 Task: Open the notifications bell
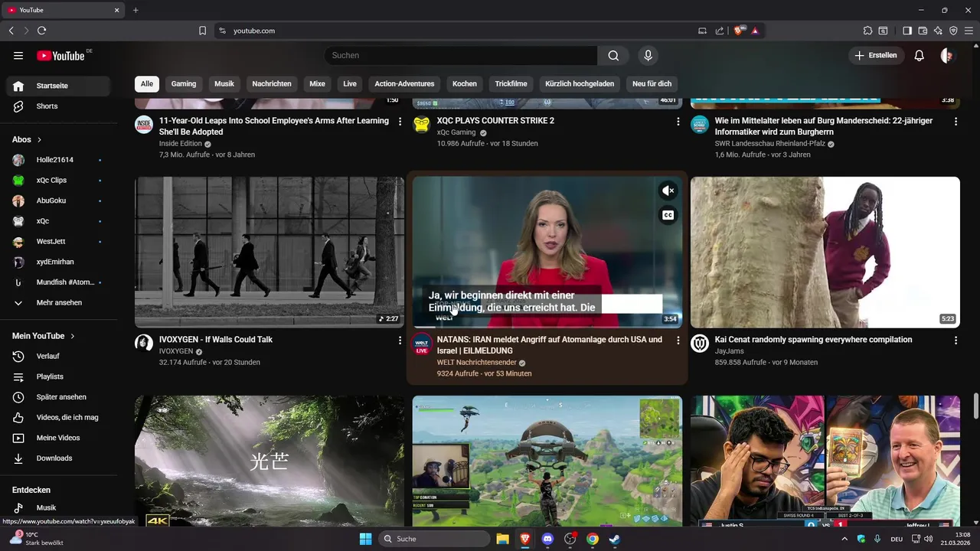point(920,55)
